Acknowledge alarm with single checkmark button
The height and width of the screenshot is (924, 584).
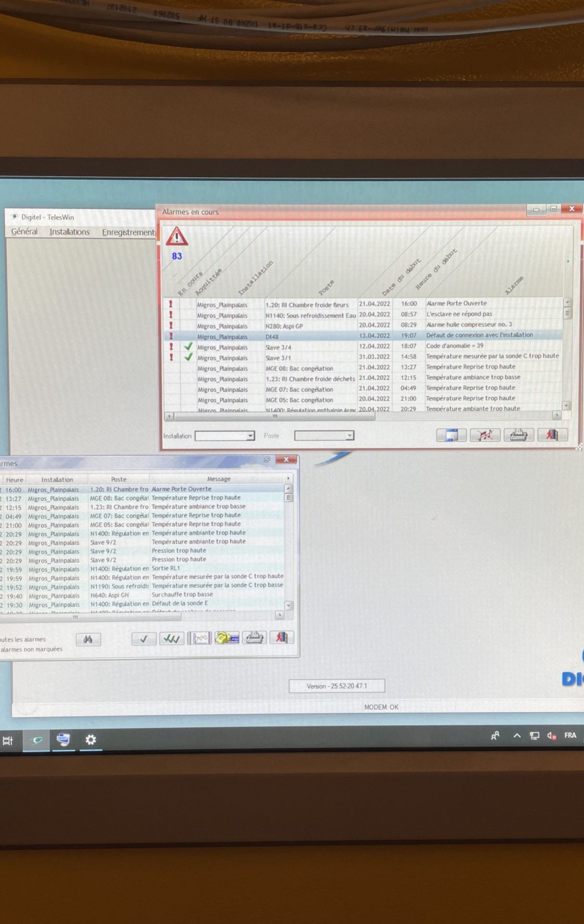pos(144,639)
